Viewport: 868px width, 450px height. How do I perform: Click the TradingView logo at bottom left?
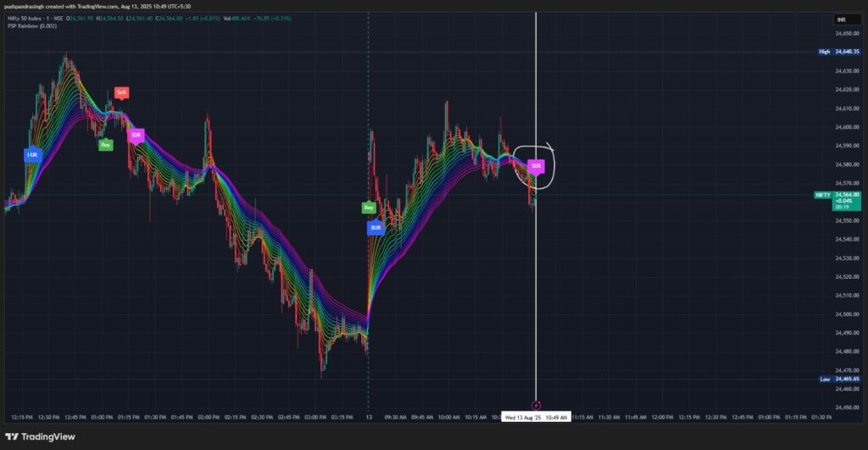(x=41, y=436)
